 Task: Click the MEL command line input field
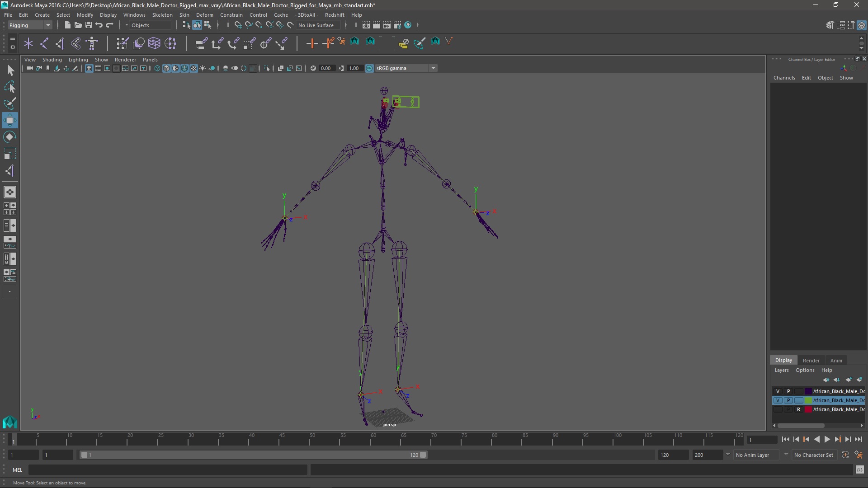(167, 470)
